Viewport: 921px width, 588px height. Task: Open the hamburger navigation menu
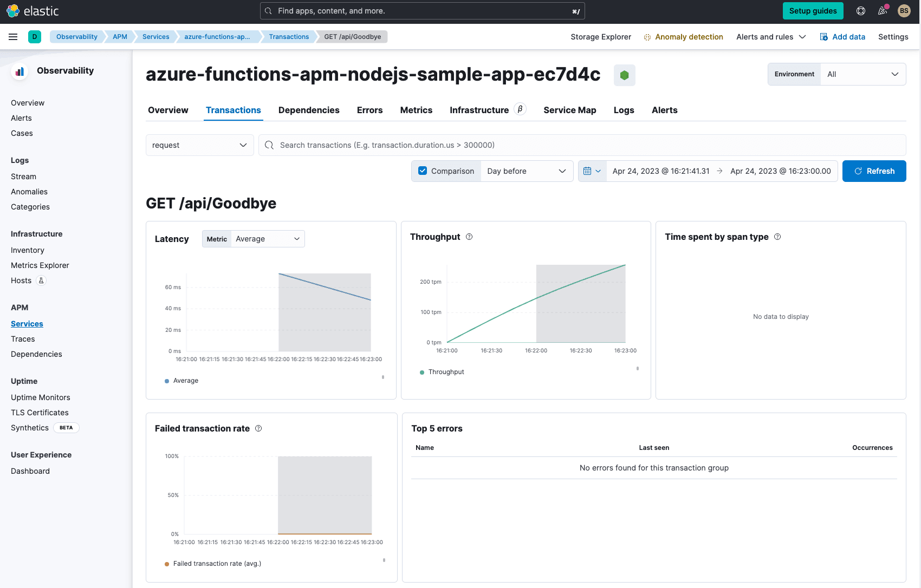click(13, 37)
